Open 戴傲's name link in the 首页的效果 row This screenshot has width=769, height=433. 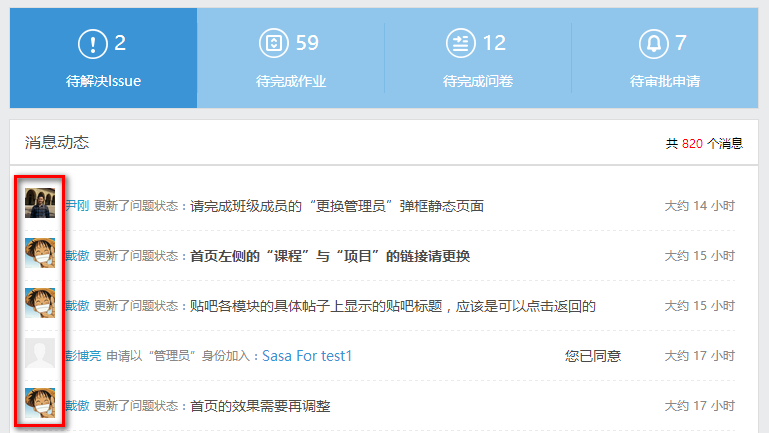pos(77,406)
